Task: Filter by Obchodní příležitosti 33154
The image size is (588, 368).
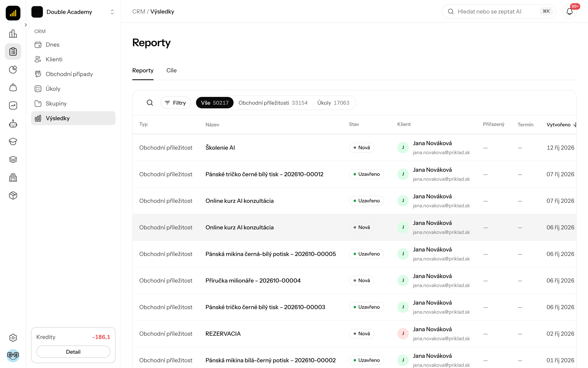Action: [x=273, y=103]
